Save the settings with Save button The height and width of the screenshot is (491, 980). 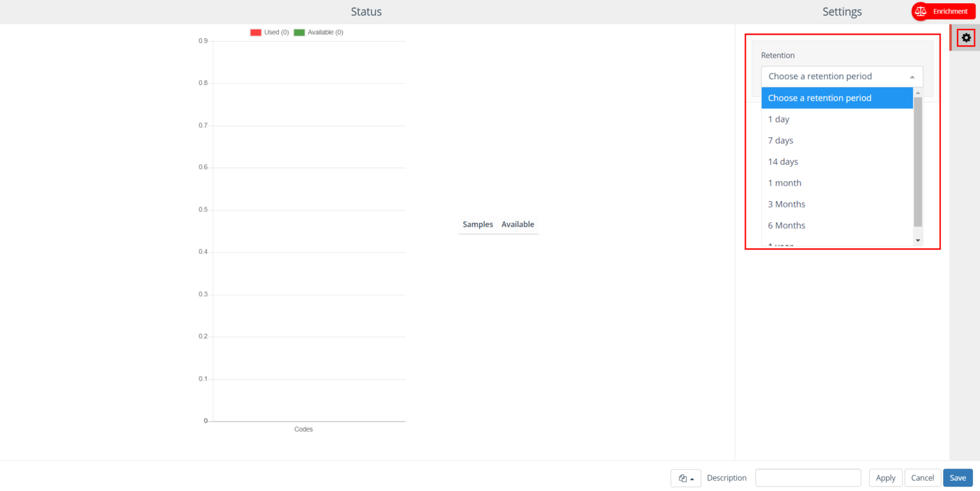[958, 478]
